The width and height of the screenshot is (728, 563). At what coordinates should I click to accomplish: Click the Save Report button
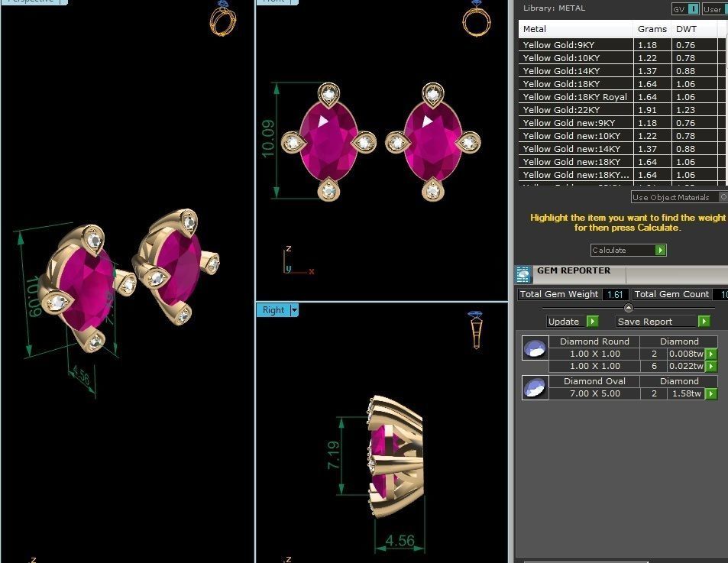[663, 321]
